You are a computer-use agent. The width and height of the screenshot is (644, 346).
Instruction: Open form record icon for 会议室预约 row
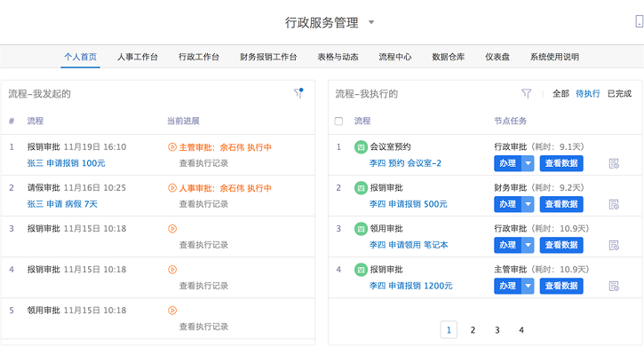(x=614, y=163)
